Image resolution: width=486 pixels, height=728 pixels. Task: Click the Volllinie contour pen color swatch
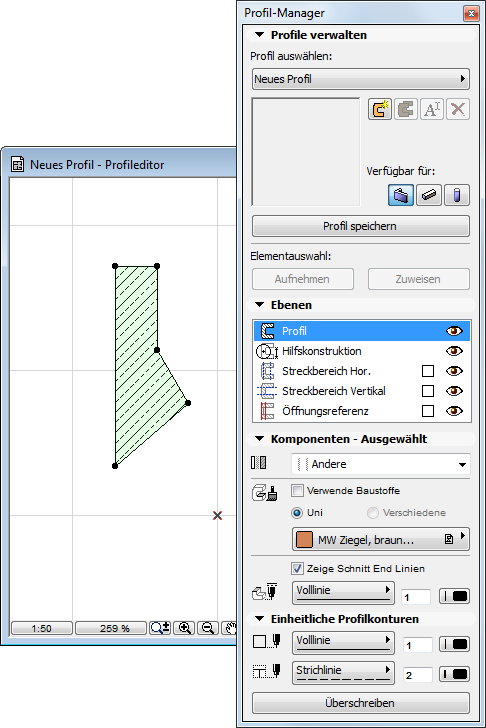454,644
